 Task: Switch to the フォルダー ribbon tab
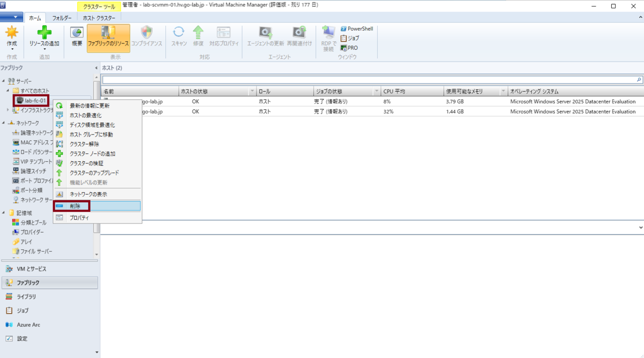62,18
